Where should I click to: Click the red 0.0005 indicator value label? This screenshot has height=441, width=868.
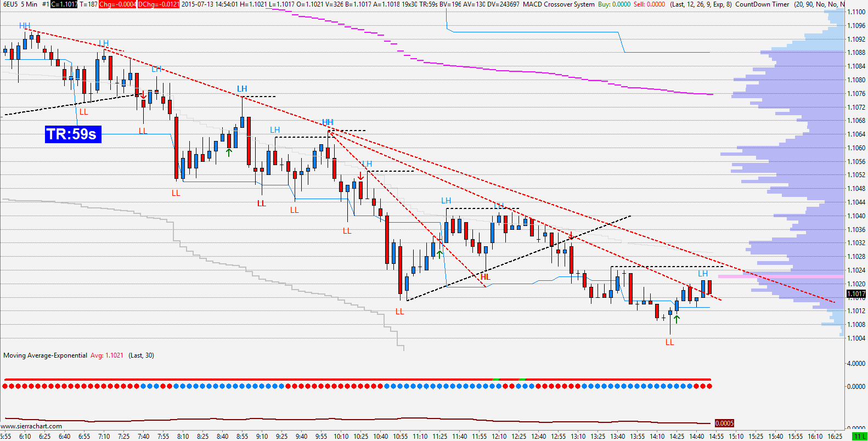pyautogui.click(x=724, y=423)
